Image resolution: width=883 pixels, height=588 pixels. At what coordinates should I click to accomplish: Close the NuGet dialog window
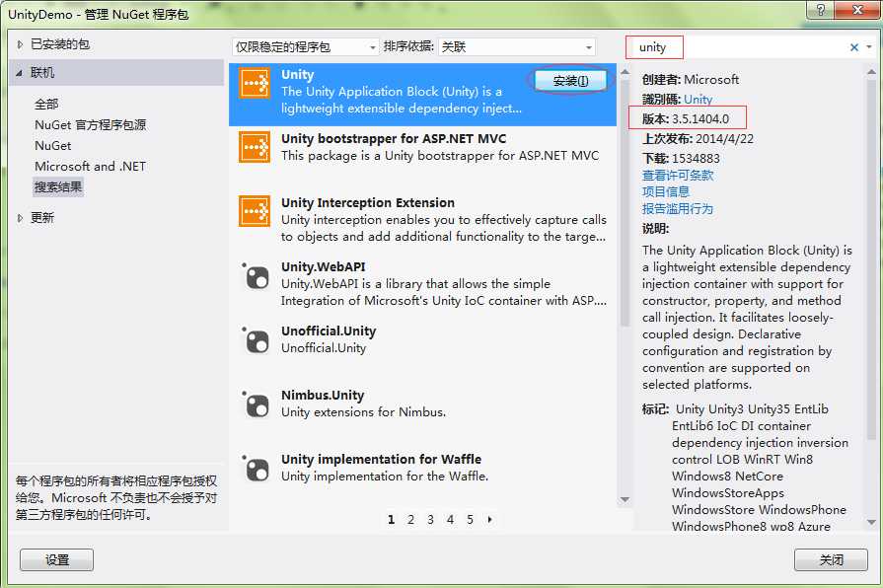coord(857,10)
